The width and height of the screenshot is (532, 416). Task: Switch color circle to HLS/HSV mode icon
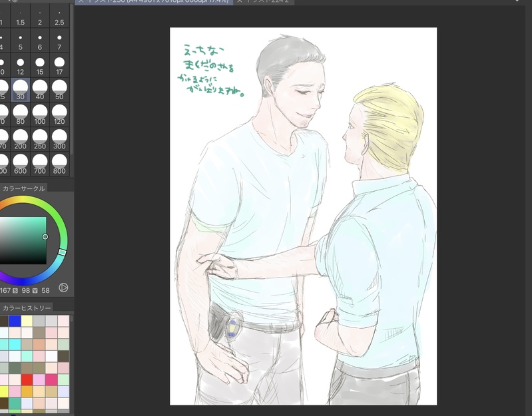click(63, 288)
